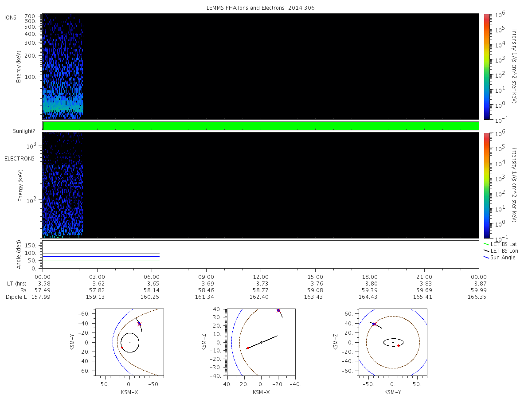Click the electrons intensity color bar

coord(487,185)
